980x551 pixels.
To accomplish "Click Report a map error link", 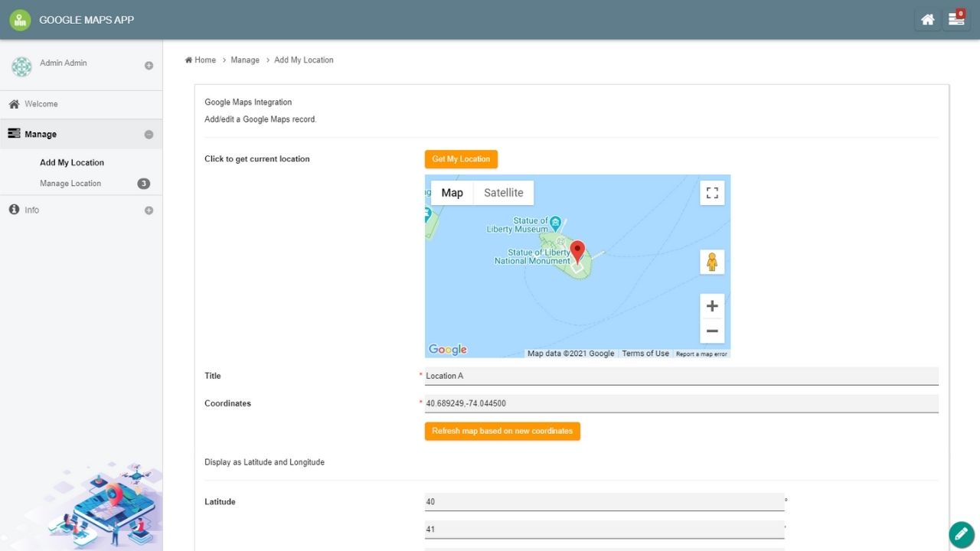I will (701, 354).
